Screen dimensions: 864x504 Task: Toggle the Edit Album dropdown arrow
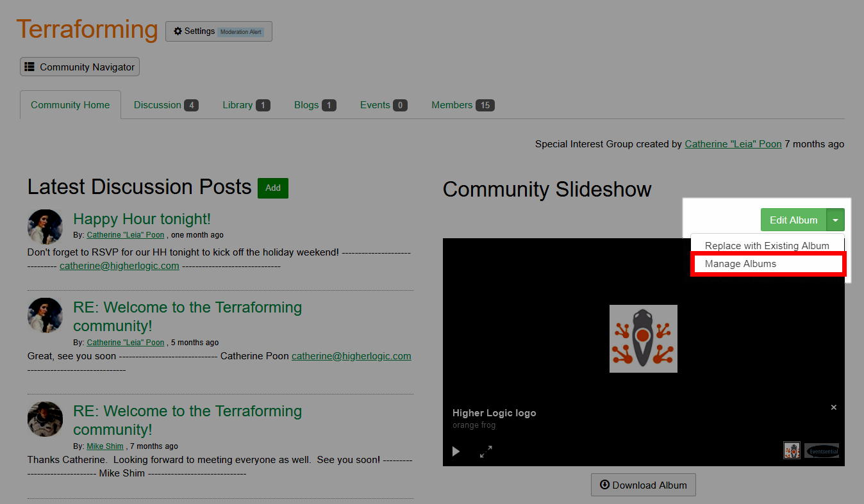tap(835, 220)
